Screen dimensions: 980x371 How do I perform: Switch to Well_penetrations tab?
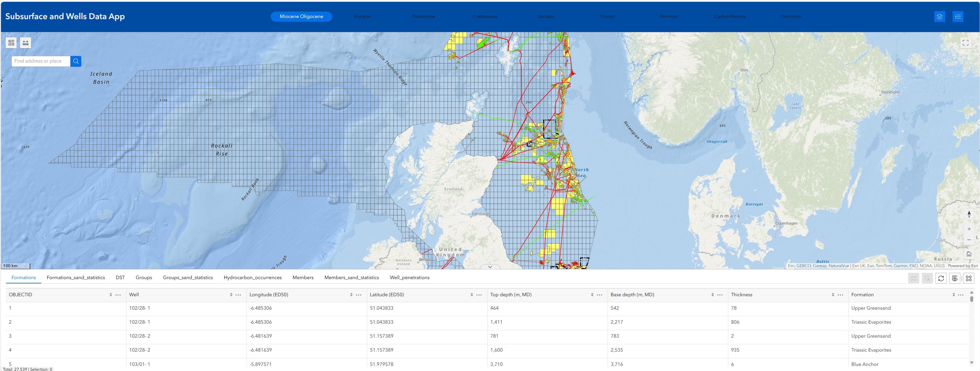410,277
